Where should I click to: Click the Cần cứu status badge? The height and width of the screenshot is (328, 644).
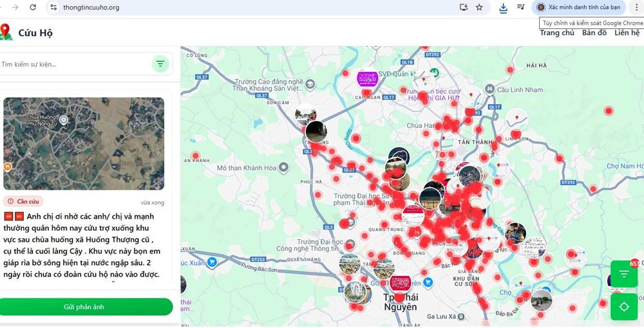coord(23,201)
